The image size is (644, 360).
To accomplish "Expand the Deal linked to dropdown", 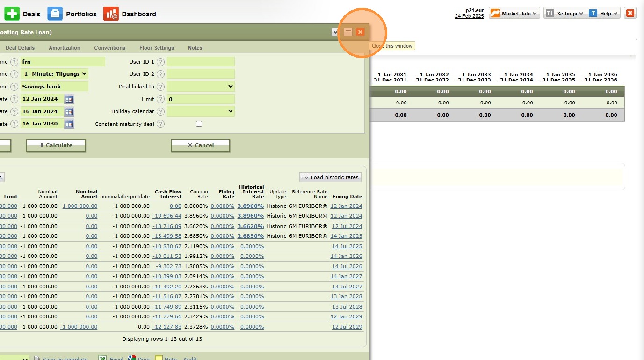I will coord(201,87).
